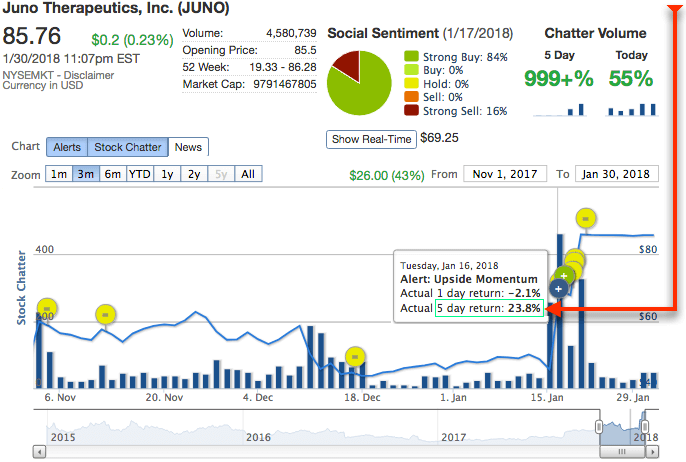The image size is (686, 462).
Task: Set zoom to 6m
Action: tap(112, 174)
